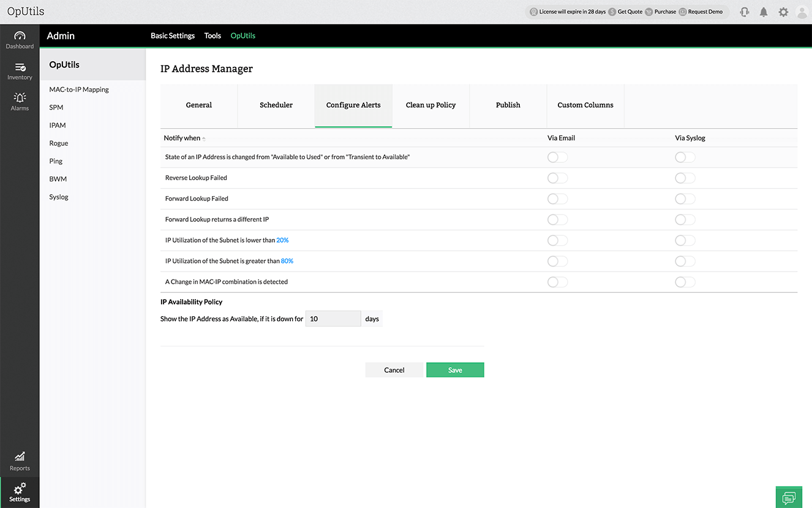This screenshot has height=508, width=812.
Task: Open the Tools menu in the top bar
Action: click(x=212, y=36)
